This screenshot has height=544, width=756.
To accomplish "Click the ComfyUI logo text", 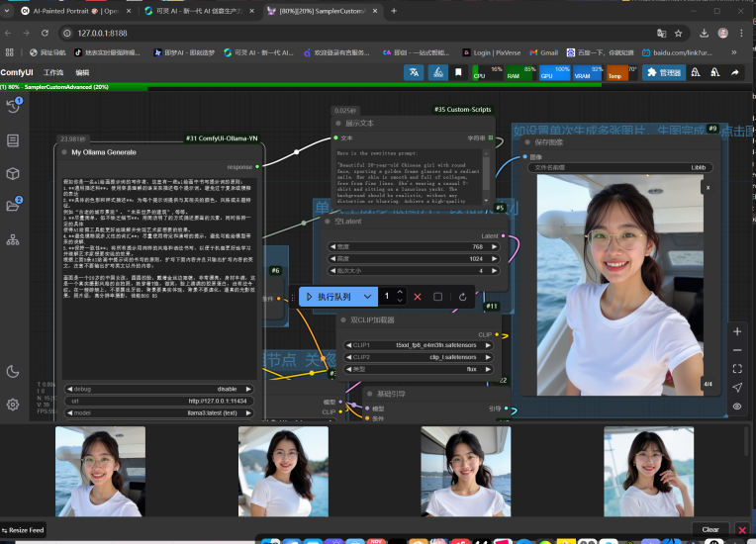I will [x=17, y=72].
